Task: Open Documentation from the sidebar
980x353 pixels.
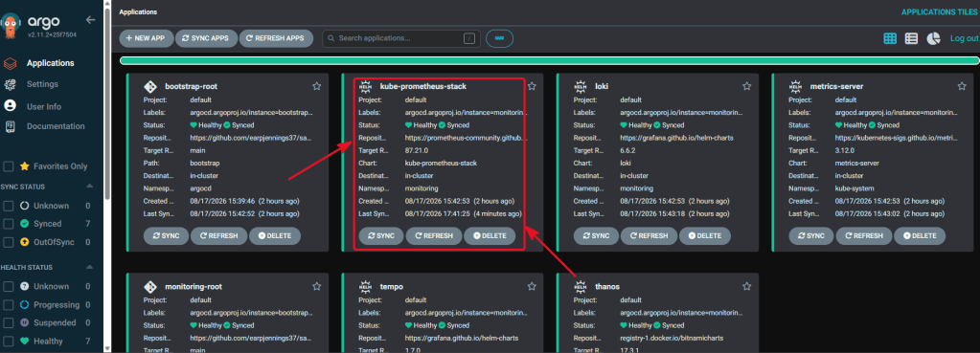Action: (56, 126)
